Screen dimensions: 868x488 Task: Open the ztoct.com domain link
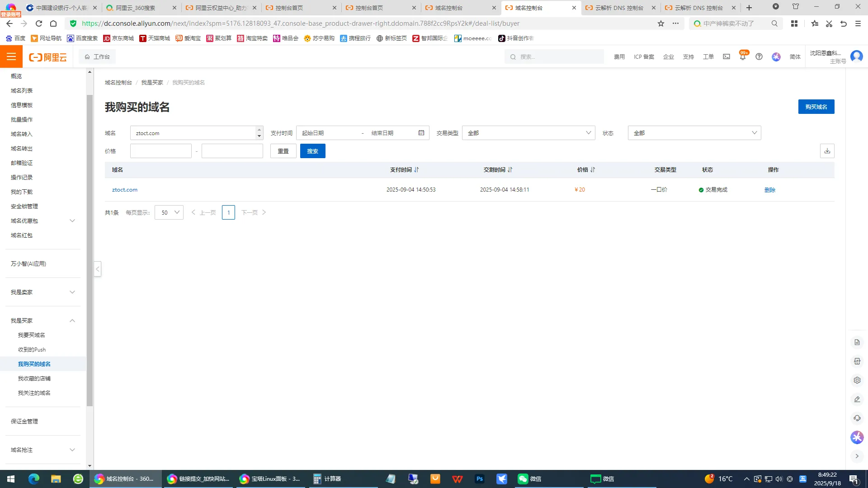pyautogui.click(x=125, y=190)
